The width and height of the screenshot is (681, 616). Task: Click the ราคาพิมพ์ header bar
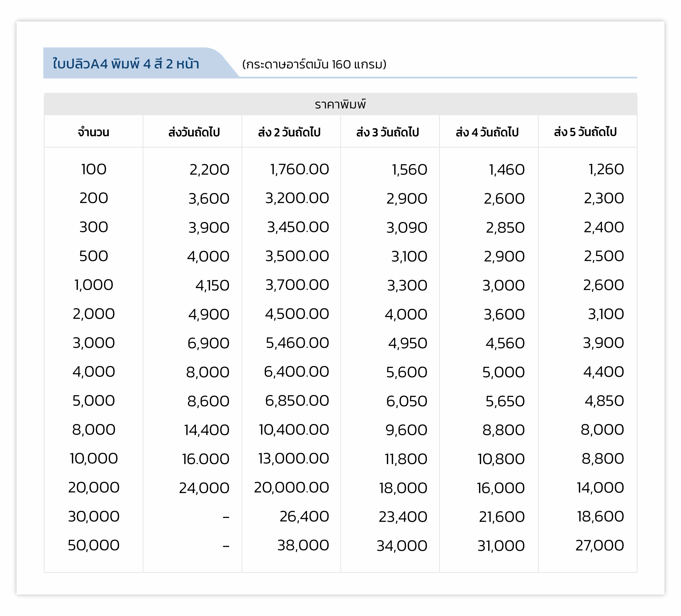click(340, 104)
